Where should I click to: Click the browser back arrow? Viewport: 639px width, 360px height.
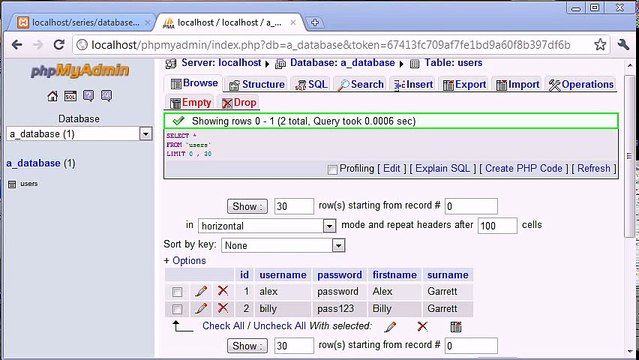17,45
